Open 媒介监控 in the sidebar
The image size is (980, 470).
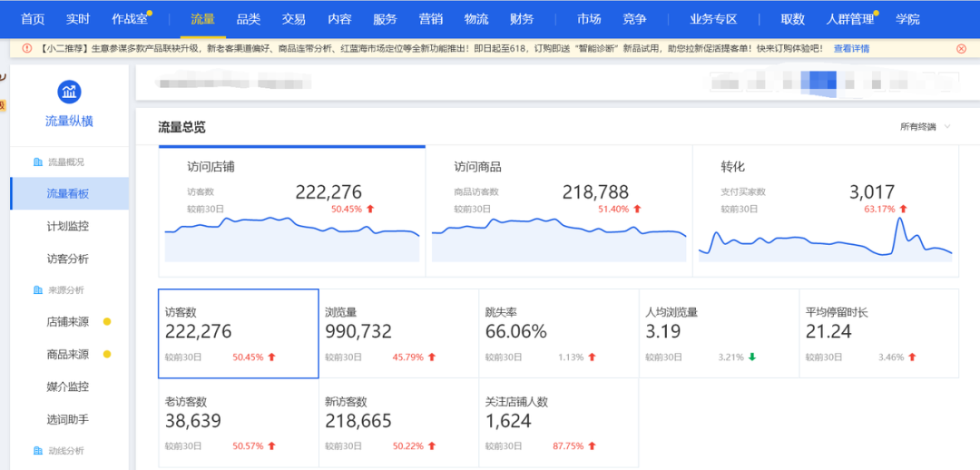coord(69,387)
